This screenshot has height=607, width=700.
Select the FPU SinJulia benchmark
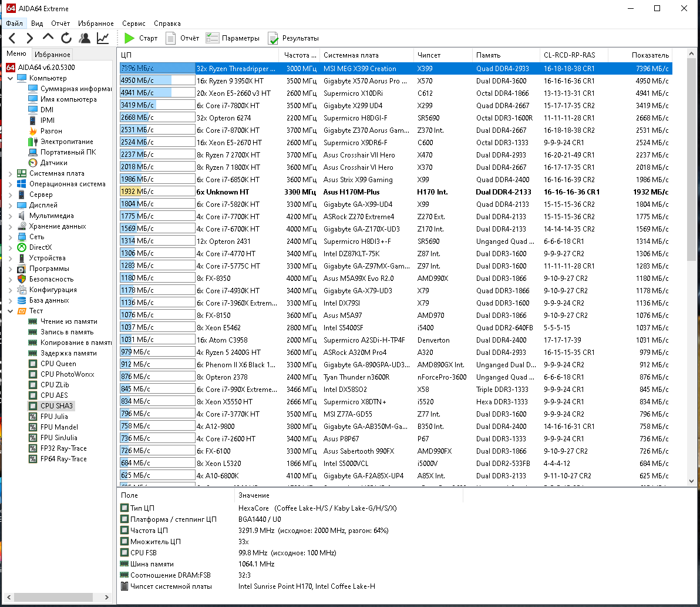(x=53, y=438)
